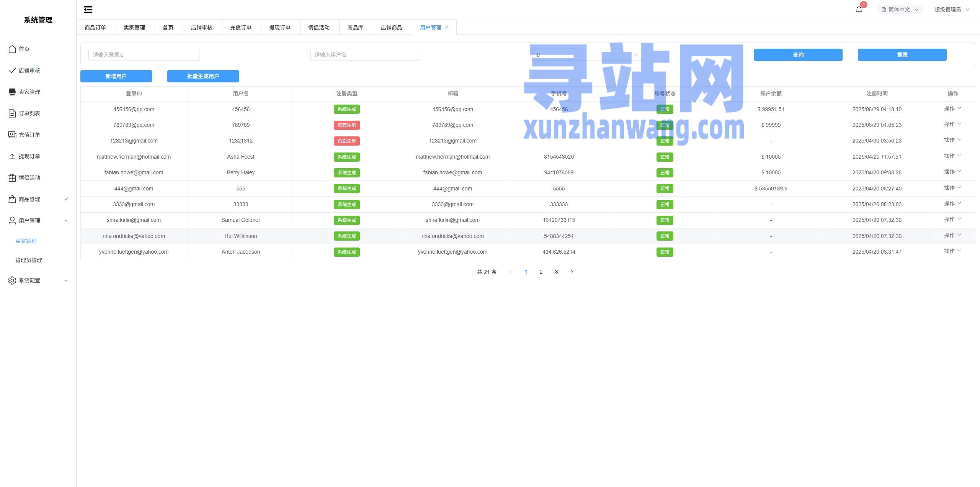Click the 正常 status for Asha Feest
This screenshot has width=980, height=487.
tap(665, 157)
